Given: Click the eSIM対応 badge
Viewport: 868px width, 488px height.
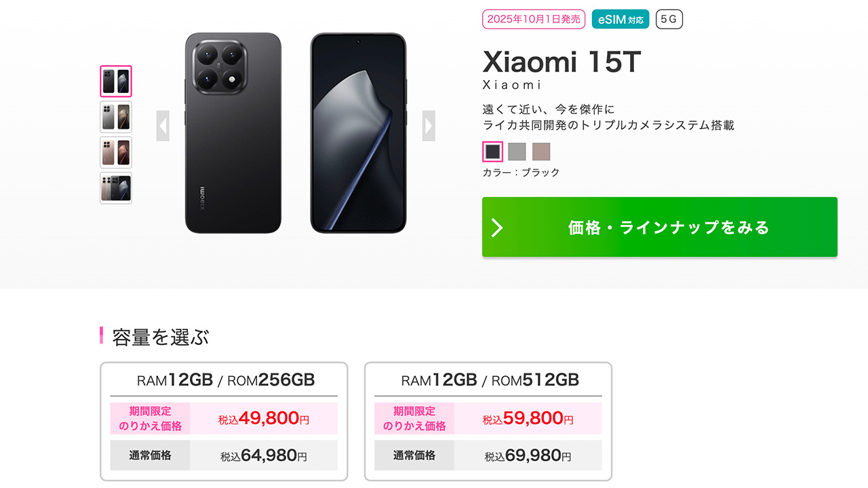Looking at the screenshot, I should point(620,19).
